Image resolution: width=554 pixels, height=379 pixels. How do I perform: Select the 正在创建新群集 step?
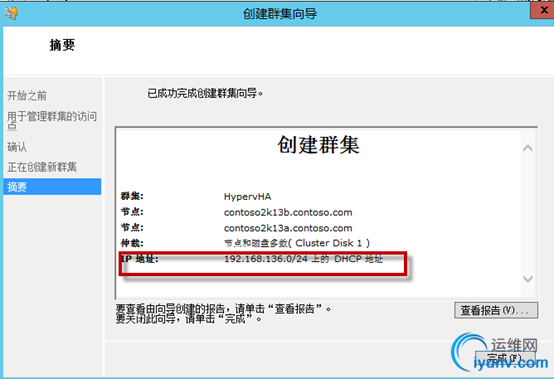click(42, 167)
